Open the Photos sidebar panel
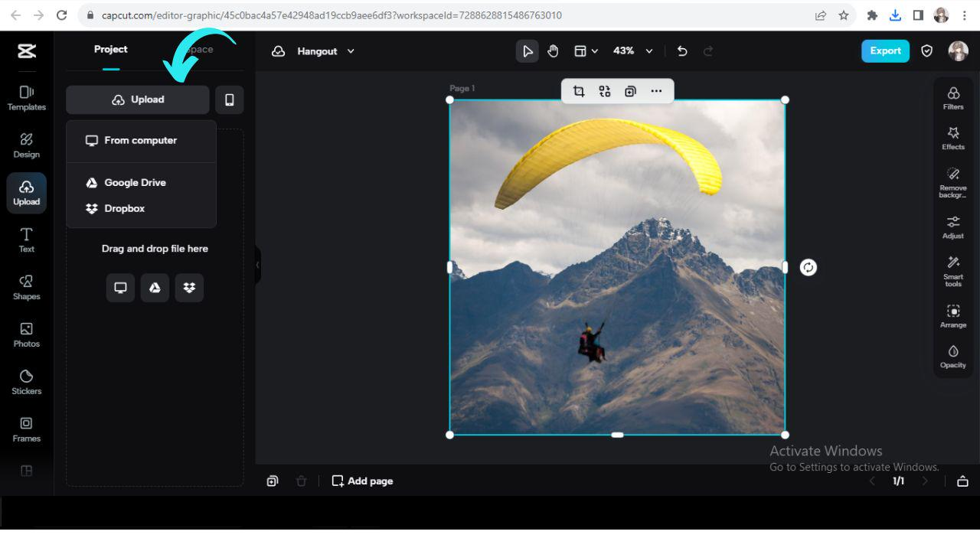980x551 pixels. pos(26,335)
